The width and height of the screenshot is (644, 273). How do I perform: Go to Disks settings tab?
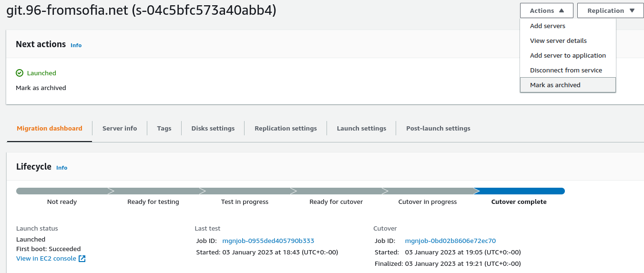pos(213,129)
